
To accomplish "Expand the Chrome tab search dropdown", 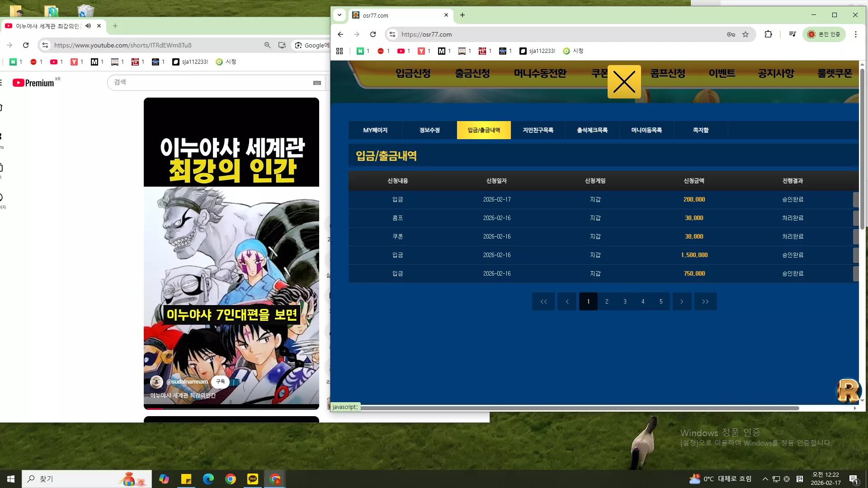I will [x=340, y=15].
